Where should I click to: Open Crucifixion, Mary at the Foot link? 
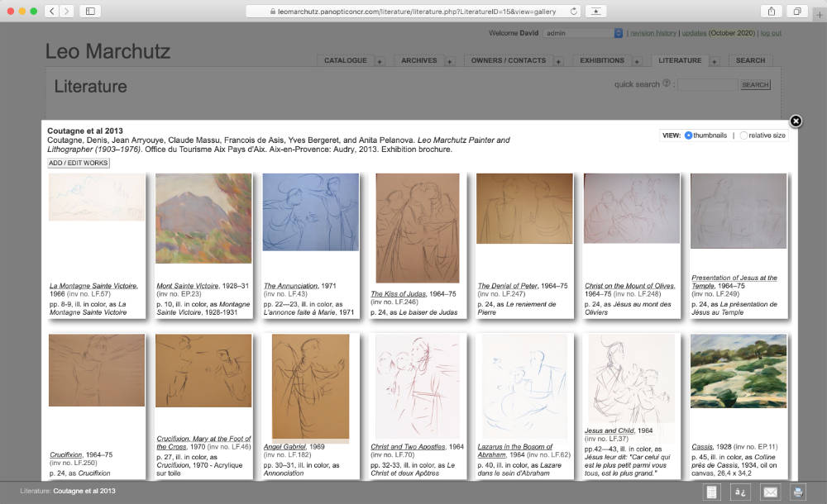pos(203,442)
